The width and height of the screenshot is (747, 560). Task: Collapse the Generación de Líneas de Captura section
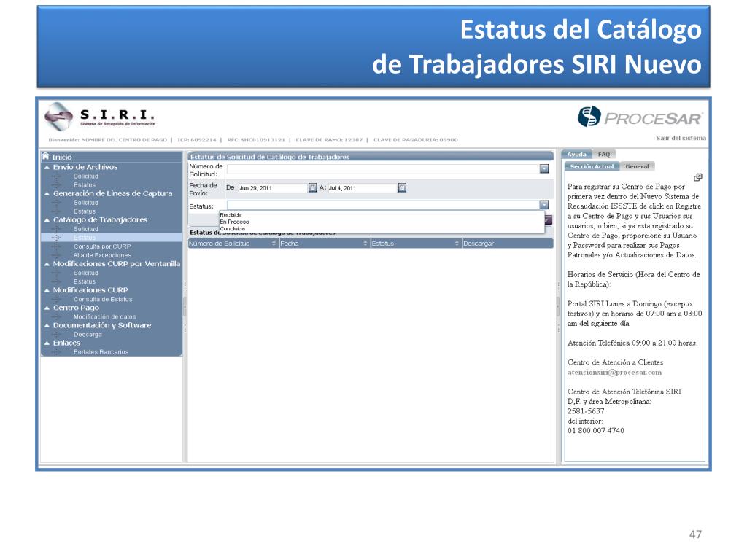[47, 194]
